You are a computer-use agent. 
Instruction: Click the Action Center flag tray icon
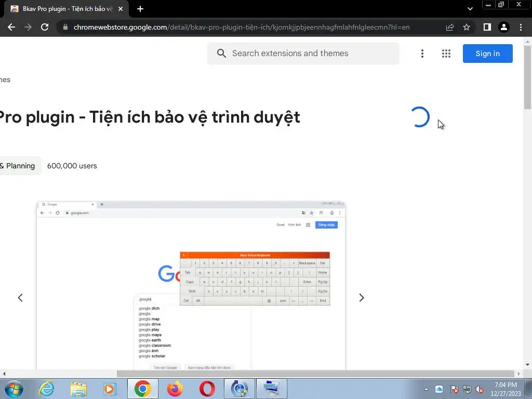(x=454, y=389)
